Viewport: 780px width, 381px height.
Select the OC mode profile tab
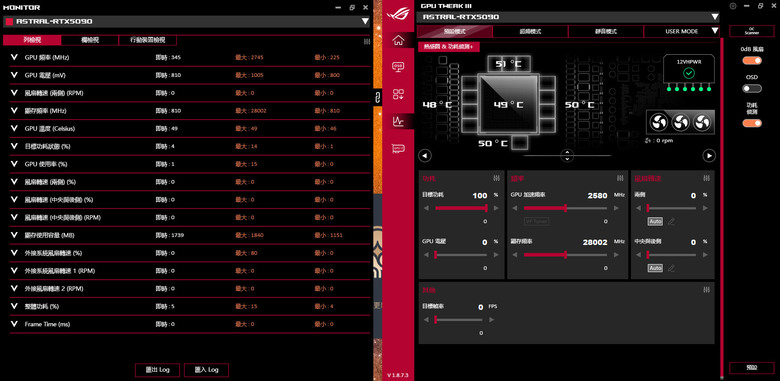pyautogui.click(x=530, y=31)
